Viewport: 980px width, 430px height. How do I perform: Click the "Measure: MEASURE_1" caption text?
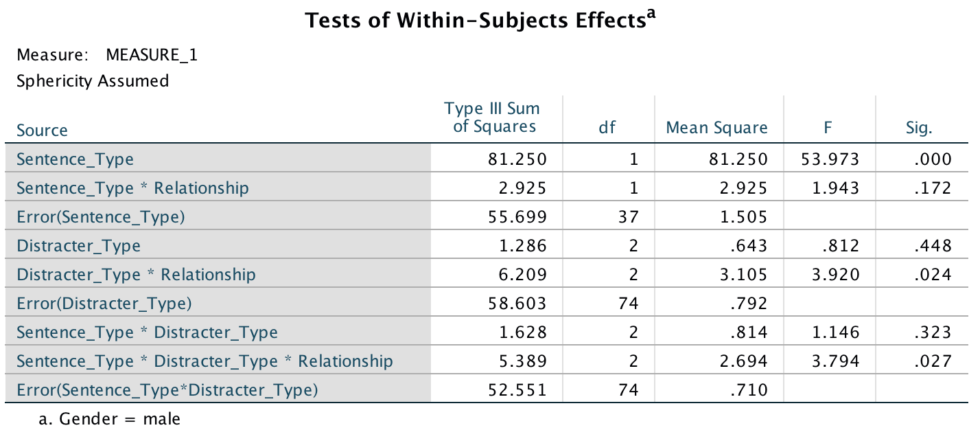point(107,55)
